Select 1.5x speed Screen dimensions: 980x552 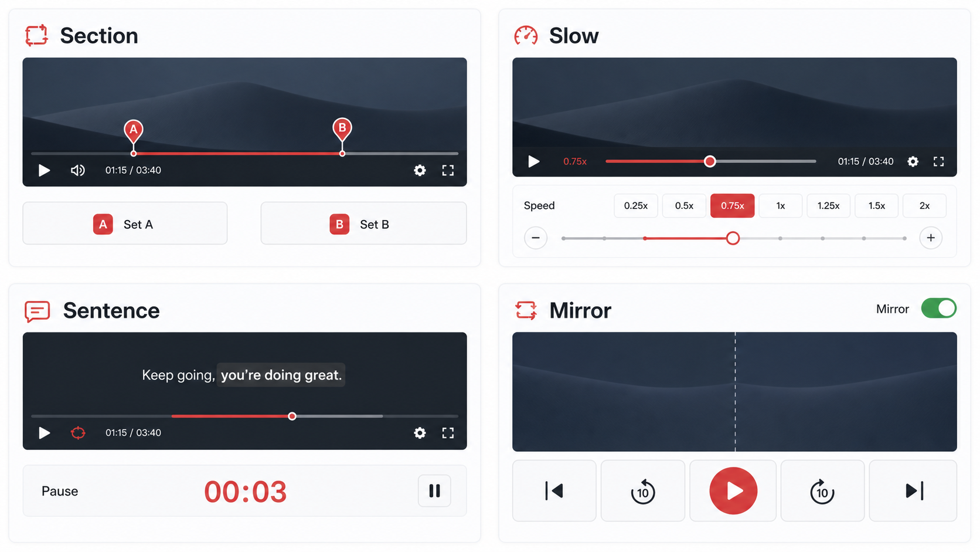pyautogui.click(x=877, y=206)
